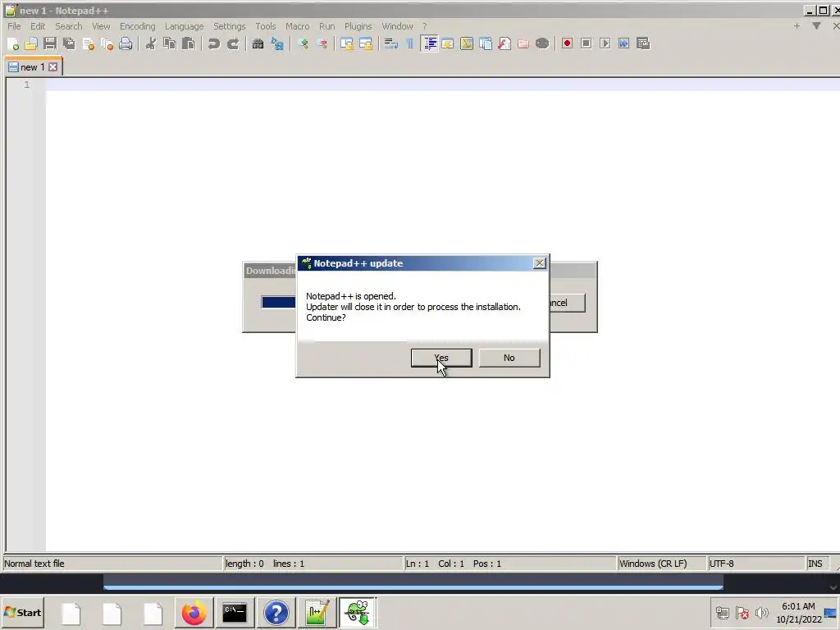Click Run Macro Multiple Times icon
Screen dimensions: 840x630
624,44
